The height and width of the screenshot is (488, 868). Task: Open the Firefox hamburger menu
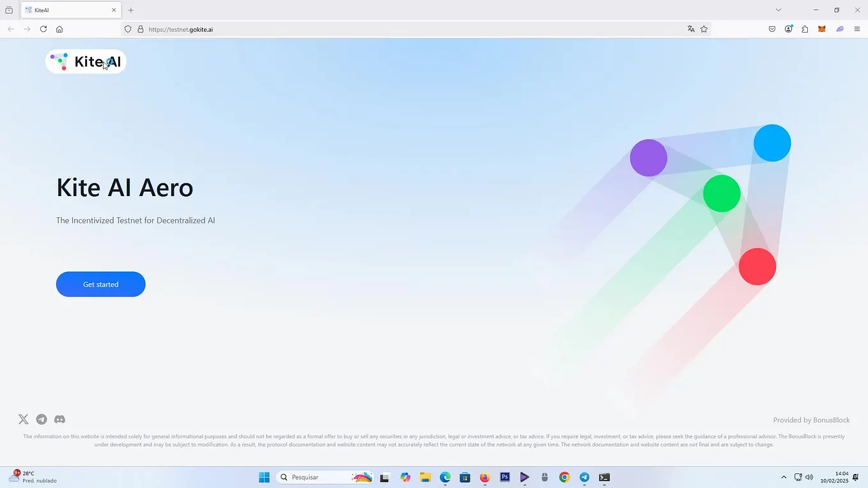pos(857,29)
